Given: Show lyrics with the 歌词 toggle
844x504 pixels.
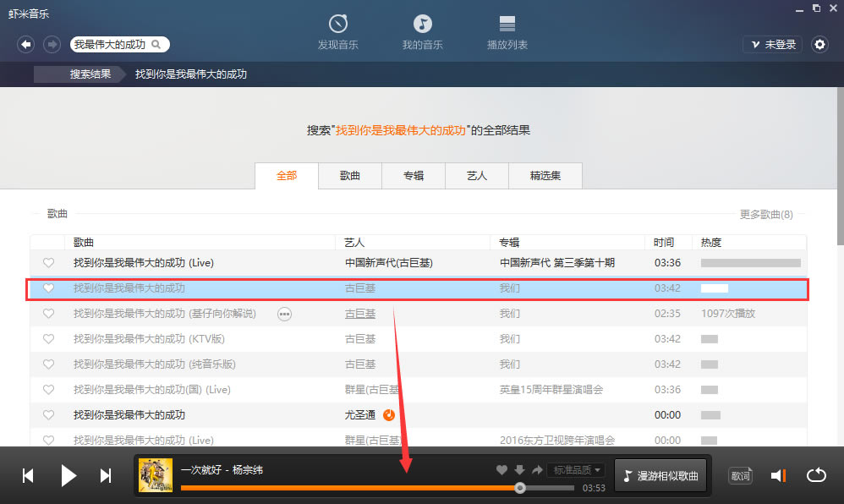Looking at the screenshot, I should (741, 475).
